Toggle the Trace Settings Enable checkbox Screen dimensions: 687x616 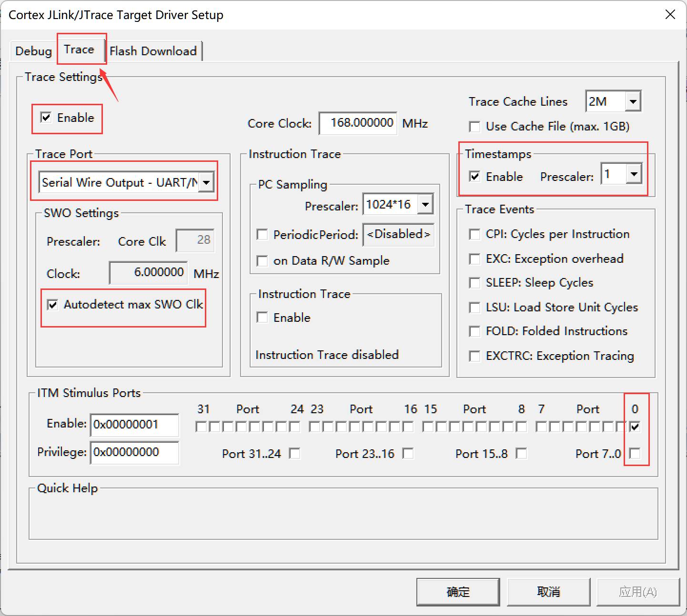(x=46, y=118)
